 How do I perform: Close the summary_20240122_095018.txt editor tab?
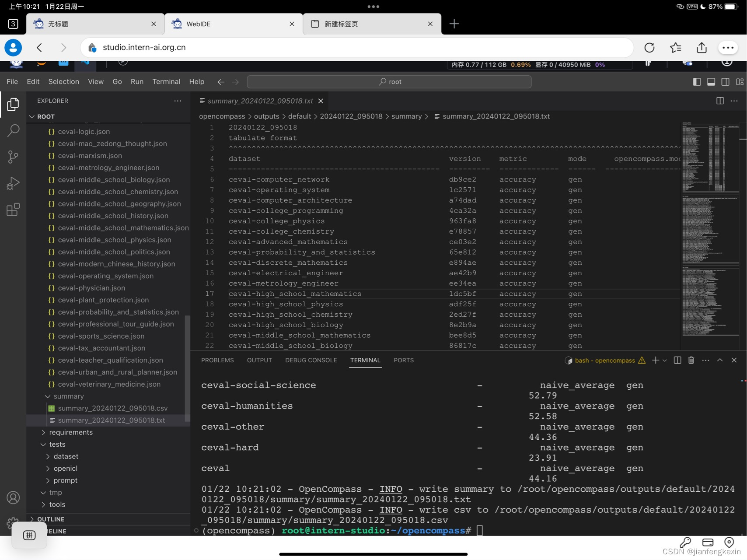tap(321, 101)
